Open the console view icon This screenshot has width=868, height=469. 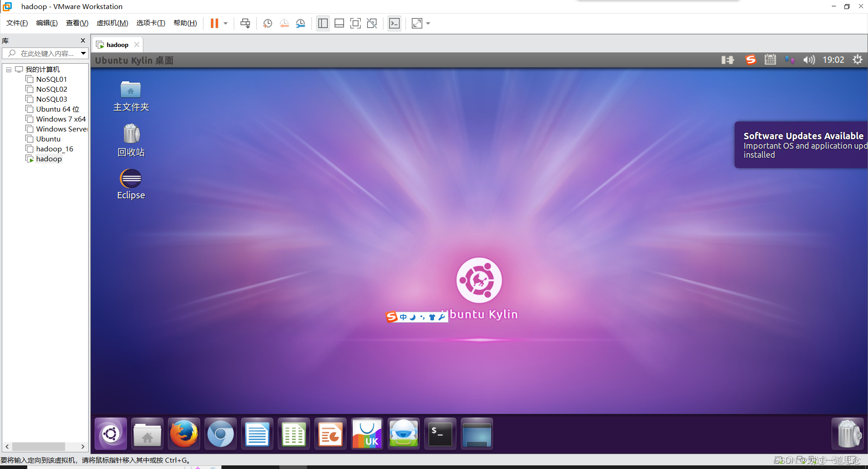pos(394,23)
